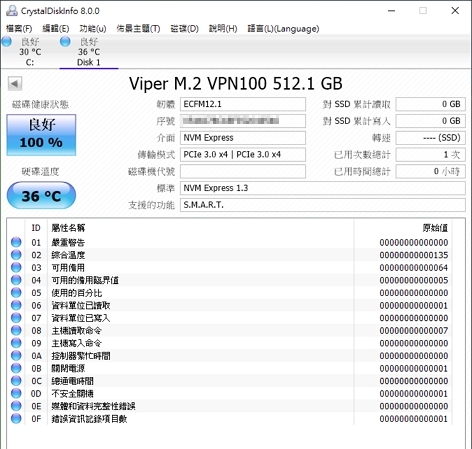Click the health orb above the C: drive
This screenshot has width=472, height=449.
(6, 42)
